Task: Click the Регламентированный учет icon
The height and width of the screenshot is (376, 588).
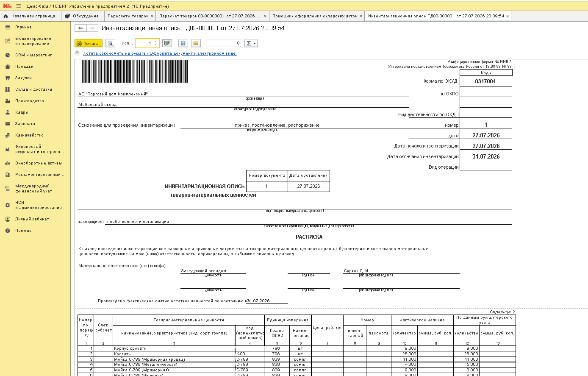Action: (x=7, y=175)
